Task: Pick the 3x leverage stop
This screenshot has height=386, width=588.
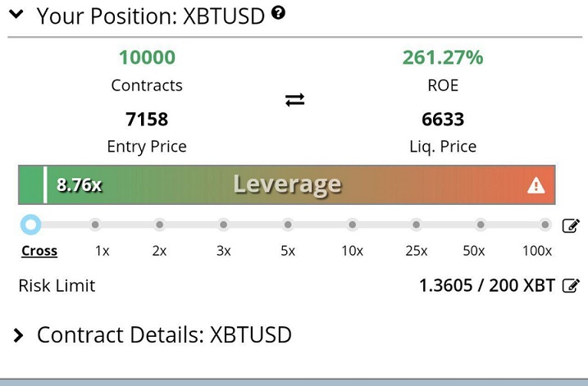Action: (224, 225)
